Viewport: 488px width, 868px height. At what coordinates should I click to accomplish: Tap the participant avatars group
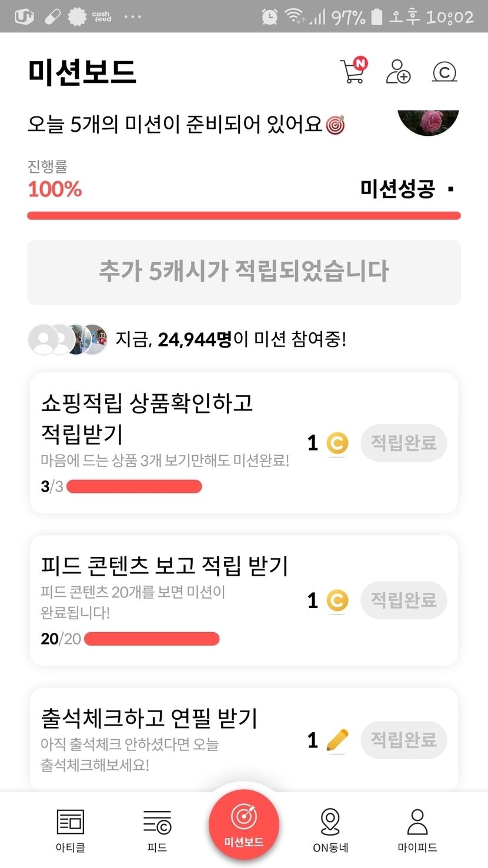68,339
